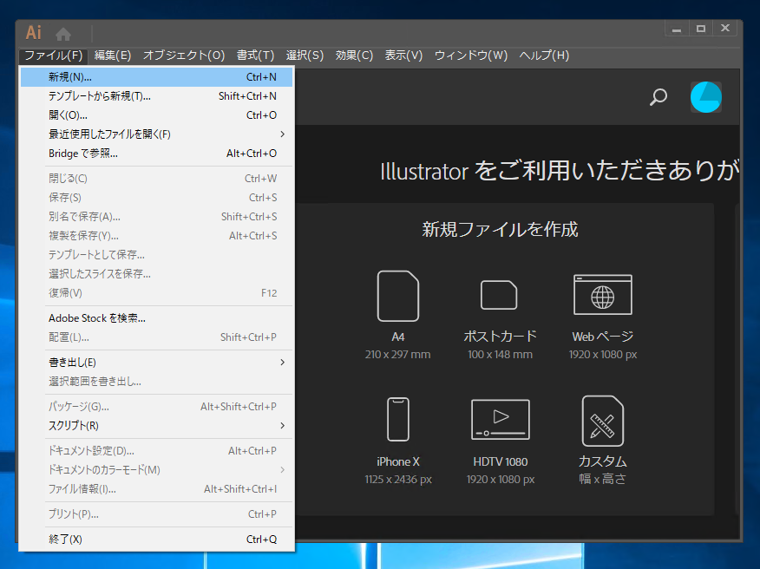Screen dimensions: 760x569
Task: Click the 選択範囲を書き出し... entry
Action: (157, 382)
